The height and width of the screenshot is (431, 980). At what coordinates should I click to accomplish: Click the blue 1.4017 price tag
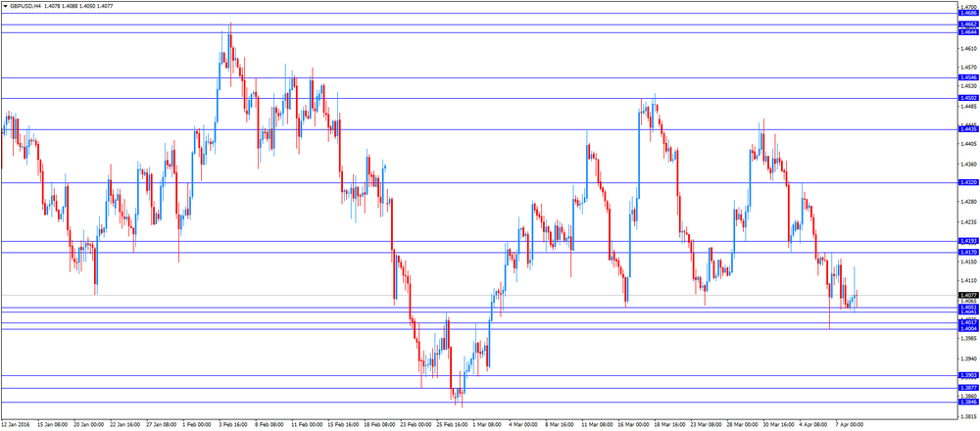point(968,322)
